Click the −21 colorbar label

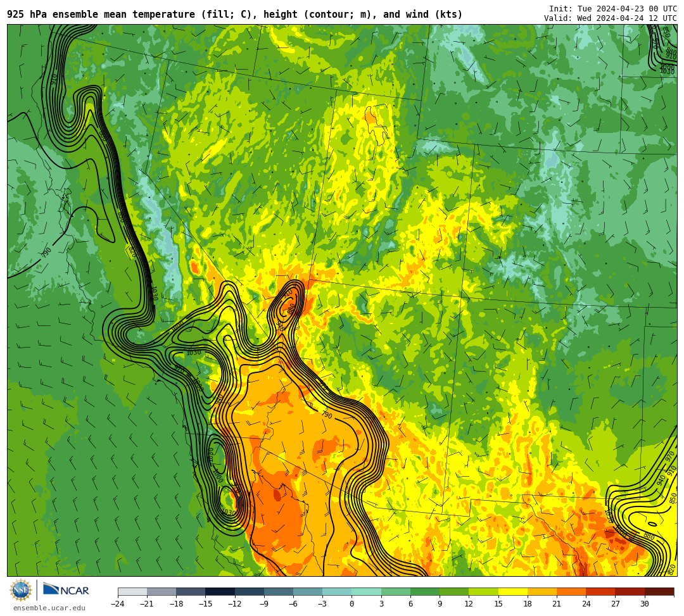[x=147, y=604]
